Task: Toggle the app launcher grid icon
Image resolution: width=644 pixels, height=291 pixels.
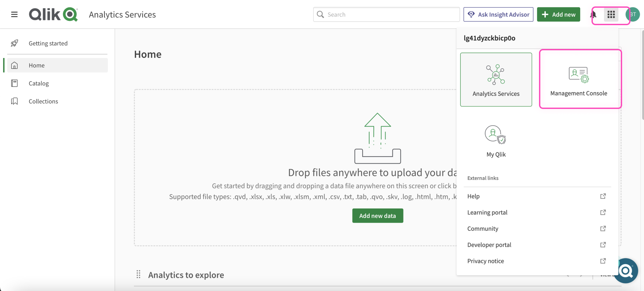Action: 611,15
